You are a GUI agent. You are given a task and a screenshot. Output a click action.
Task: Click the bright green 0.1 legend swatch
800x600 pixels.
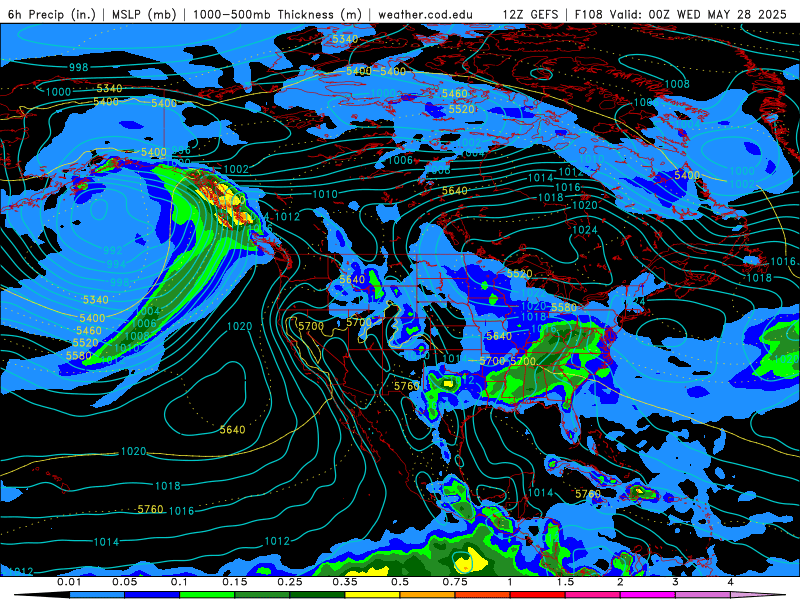click(207, 595)
